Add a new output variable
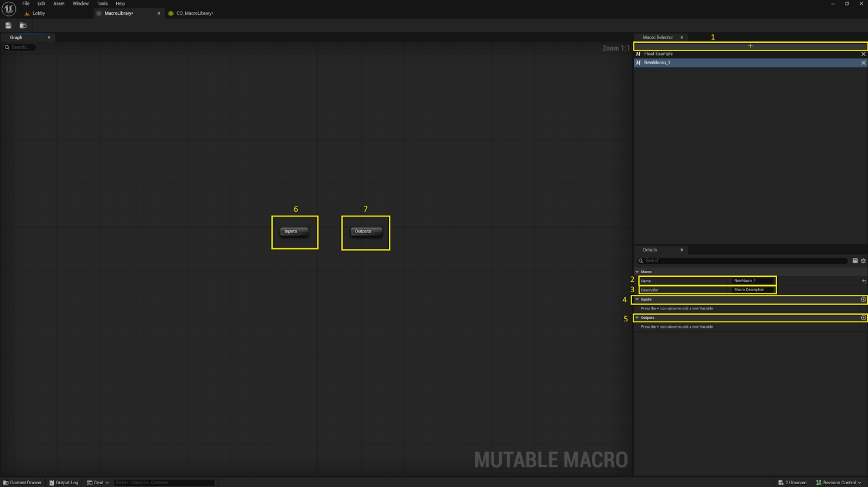 863,318
